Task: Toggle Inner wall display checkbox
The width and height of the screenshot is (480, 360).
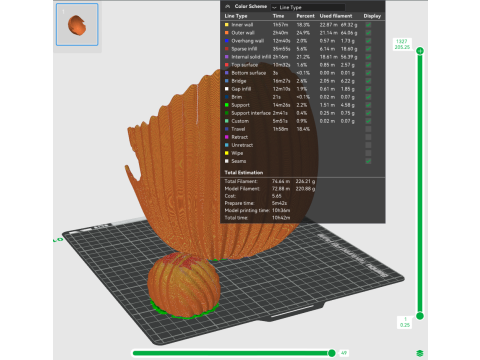Action: point(368,25)
